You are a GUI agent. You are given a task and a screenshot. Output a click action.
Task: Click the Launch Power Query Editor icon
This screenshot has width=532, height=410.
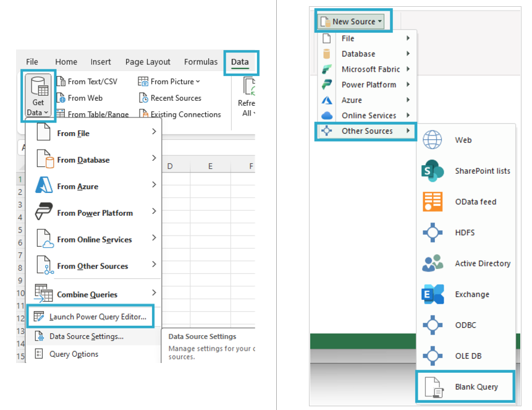click(39, 317)
